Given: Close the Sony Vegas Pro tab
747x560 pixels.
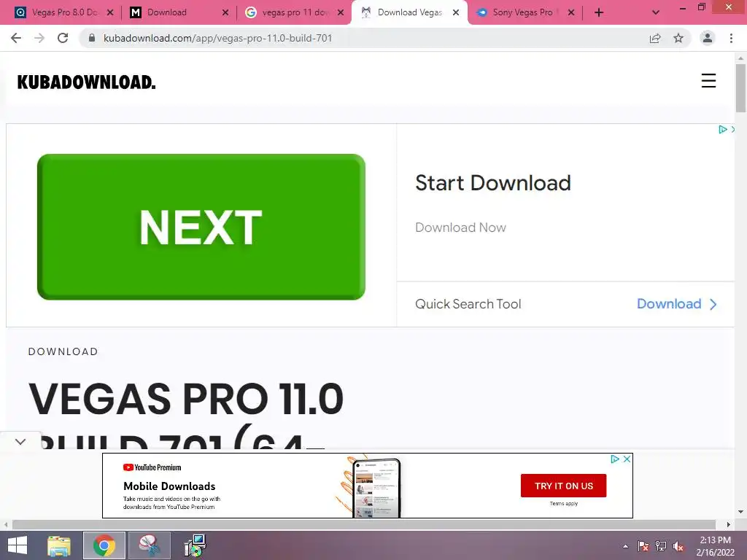Looking at the screenshot, I should (x=571, y=12).
